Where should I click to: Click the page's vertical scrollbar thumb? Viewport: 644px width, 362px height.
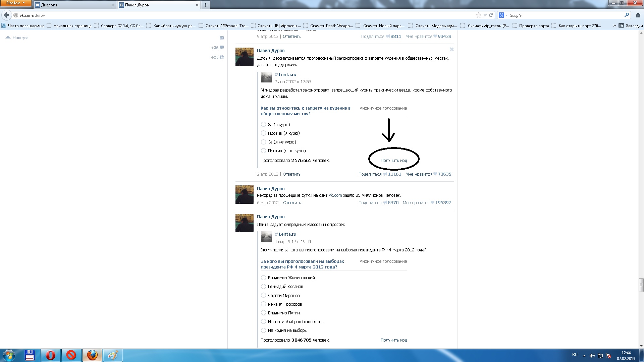pyautogui.click(x=641, y=285)
